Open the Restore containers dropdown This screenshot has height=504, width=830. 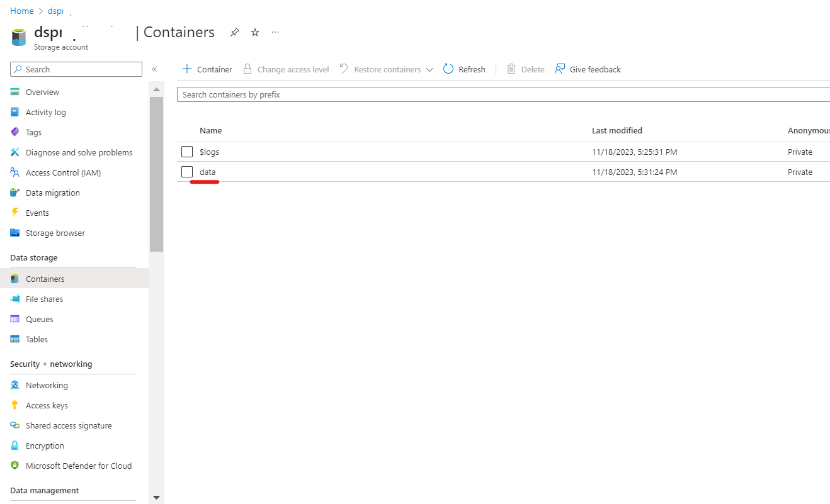pyautogui.click(x=387, y=69)
